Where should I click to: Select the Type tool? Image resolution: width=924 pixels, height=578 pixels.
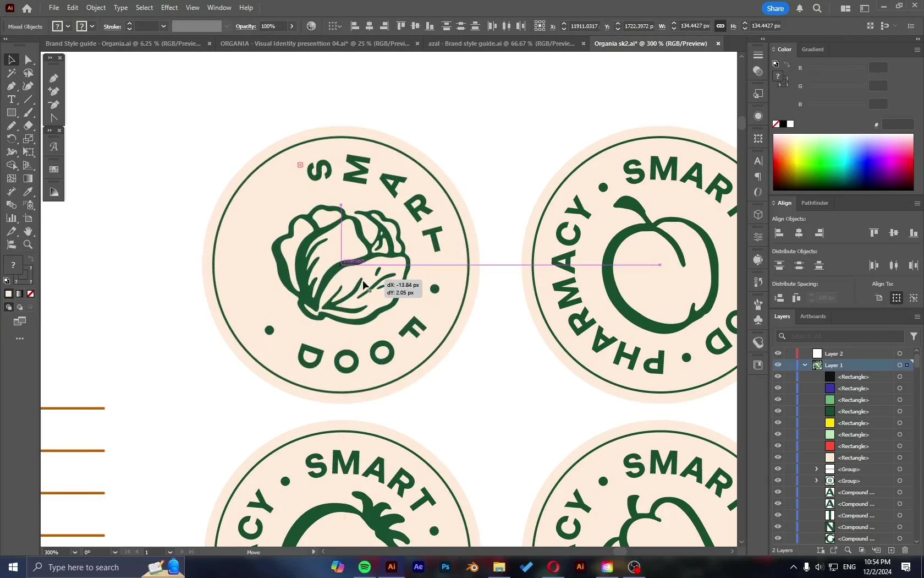(x=11, y=99)
